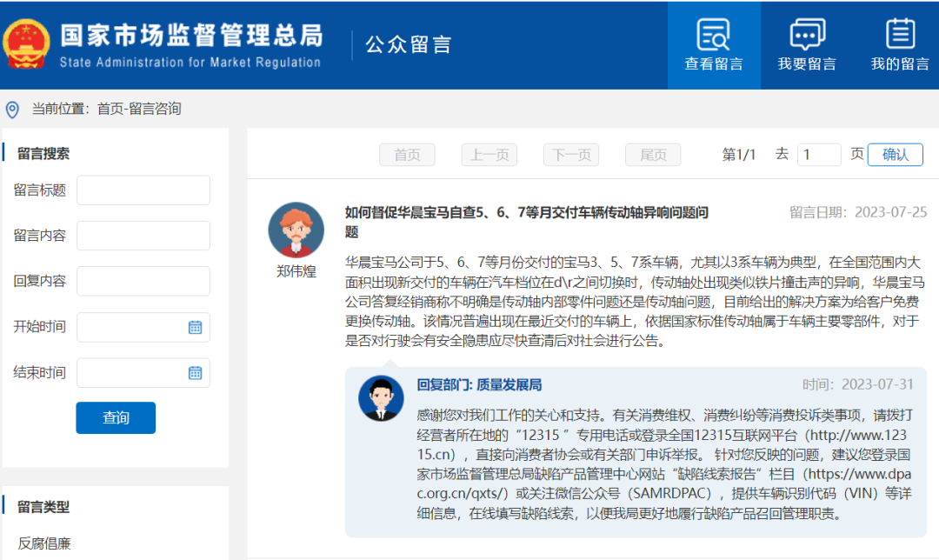Open the message title about 华晨宝马传动轴异响
Viewport: 939px width, 560px height.
[526, 222]
